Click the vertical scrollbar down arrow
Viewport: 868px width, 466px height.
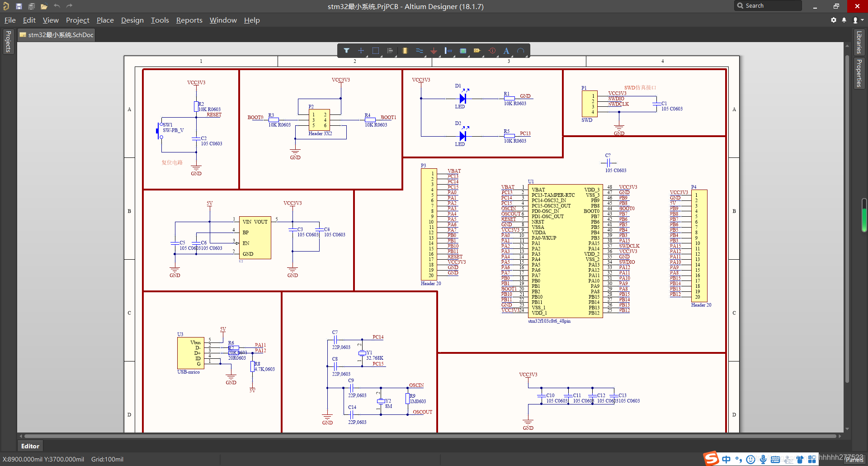click(x=847, y=429)
